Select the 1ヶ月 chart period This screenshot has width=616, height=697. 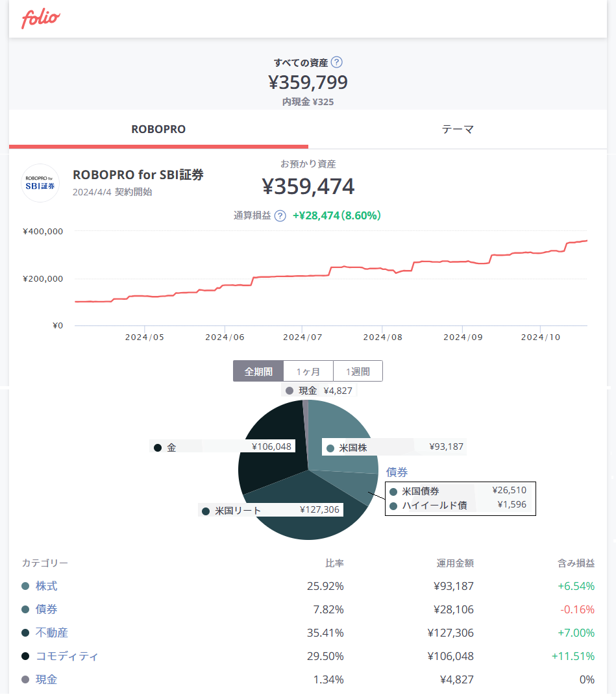pyautogui.click(x=308, y=371)
